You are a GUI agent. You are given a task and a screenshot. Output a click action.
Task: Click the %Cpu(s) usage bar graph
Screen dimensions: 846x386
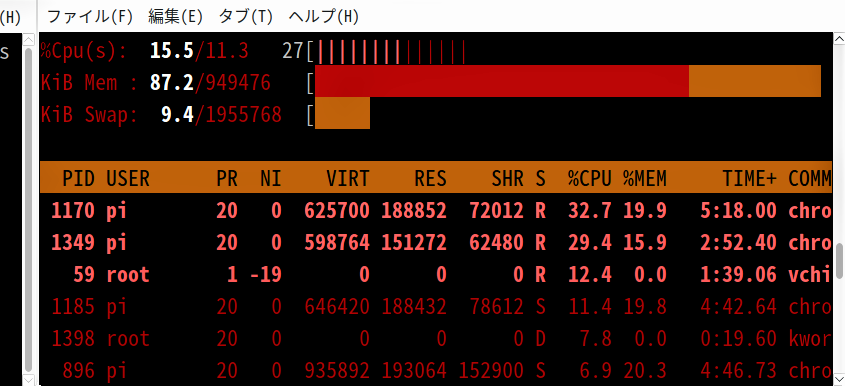(391, 51)
